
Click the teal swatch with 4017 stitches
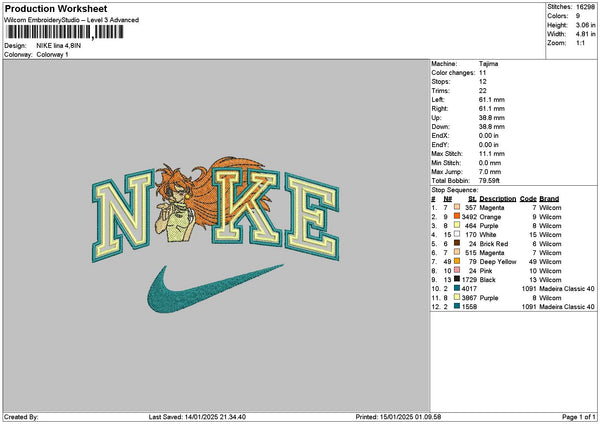tap(457, 288)
